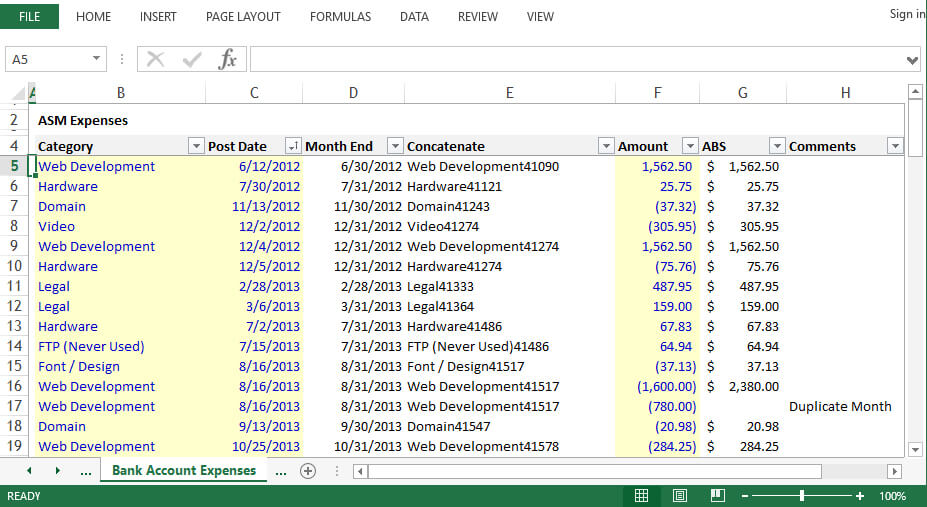Image resolution: width=927 pixels, height=507 pixels.
Task: Open Month End filter dropdown
Action: tap(395, 146)
